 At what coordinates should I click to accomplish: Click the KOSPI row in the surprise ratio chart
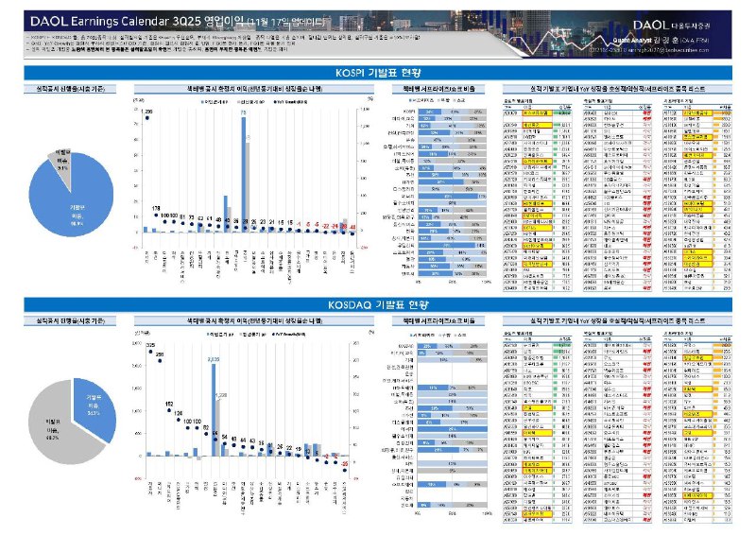point(452,111)
